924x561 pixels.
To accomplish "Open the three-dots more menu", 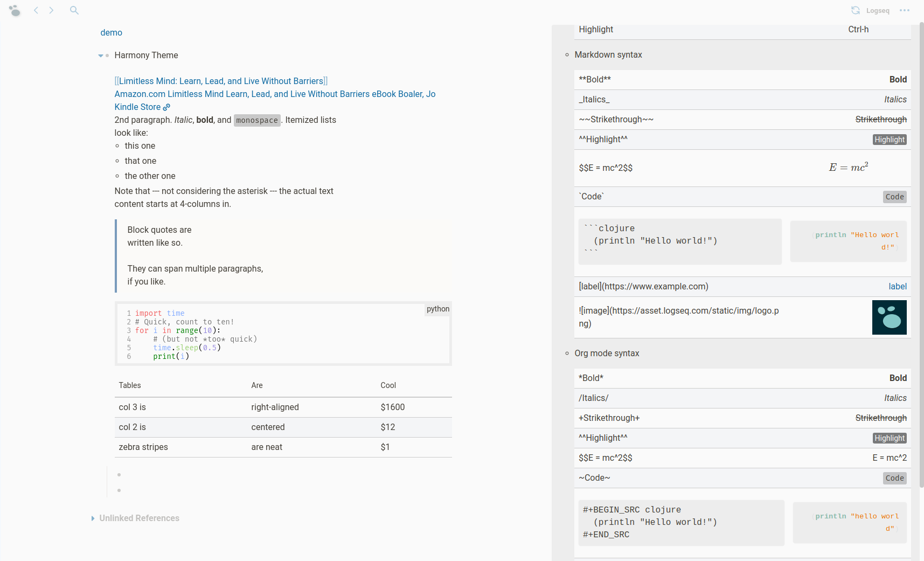I will click(905, 10).
